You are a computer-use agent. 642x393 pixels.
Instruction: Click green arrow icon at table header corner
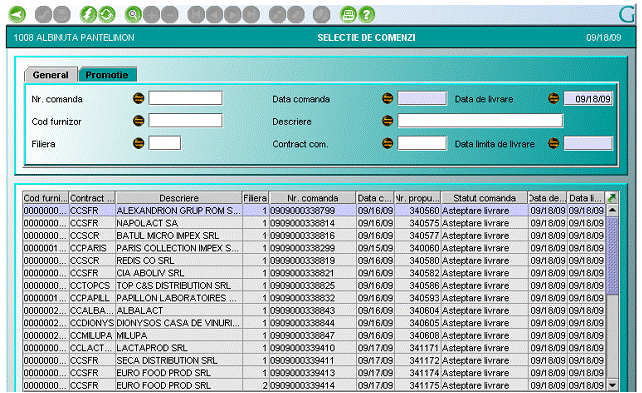tap(612, 198)
